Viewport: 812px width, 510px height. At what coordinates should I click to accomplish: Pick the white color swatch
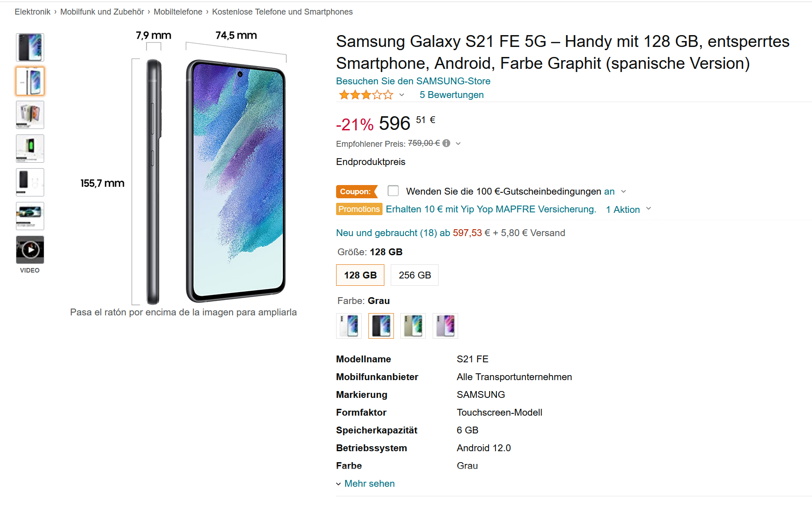coord(349,326)
